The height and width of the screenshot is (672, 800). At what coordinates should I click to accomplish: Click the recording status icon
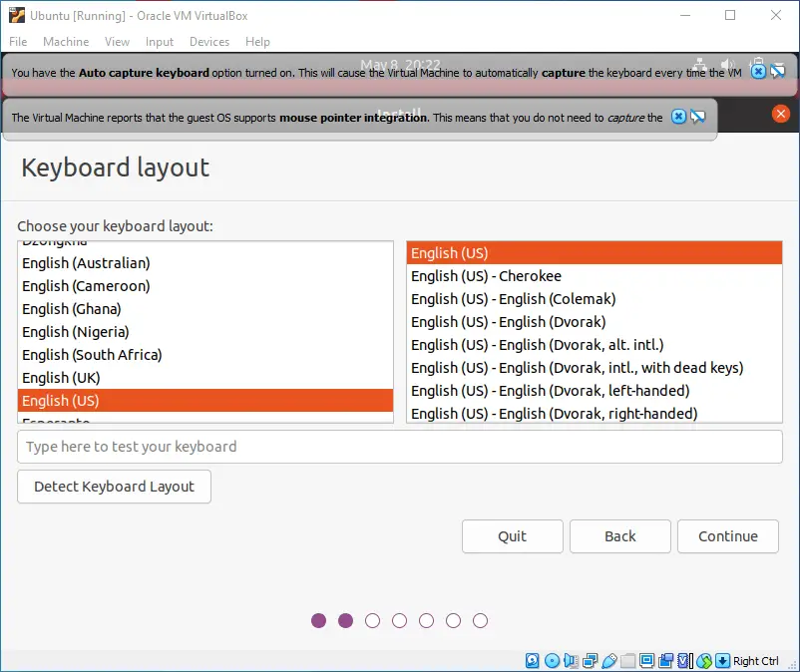[x=665, y=661]
